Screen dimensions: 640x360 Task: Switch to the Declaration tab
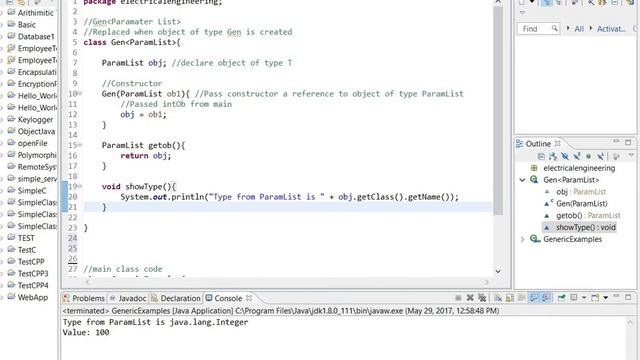pyautogui.click(x=176, y=298)
